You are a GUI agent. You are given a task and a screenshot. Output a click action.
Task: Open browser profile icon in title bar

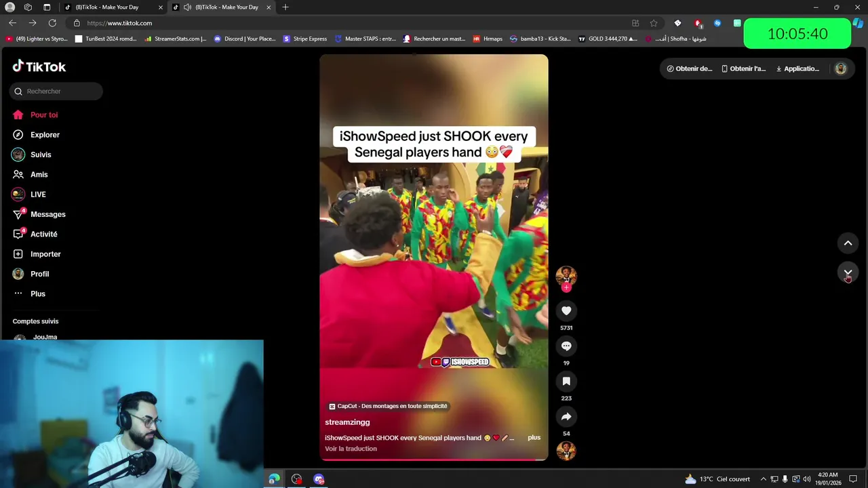click(10, 7)
